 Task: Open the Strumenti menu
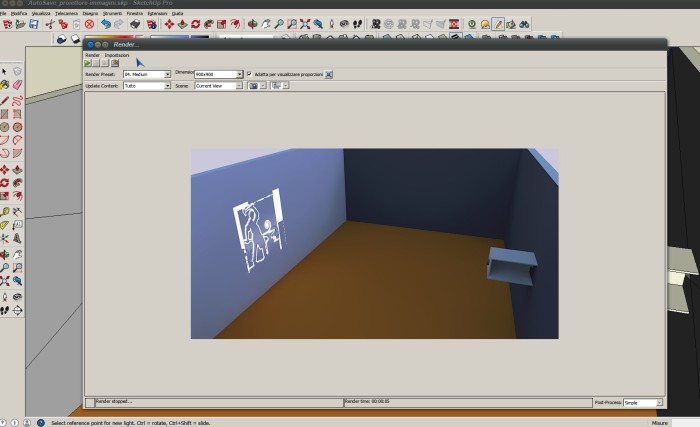112,13
